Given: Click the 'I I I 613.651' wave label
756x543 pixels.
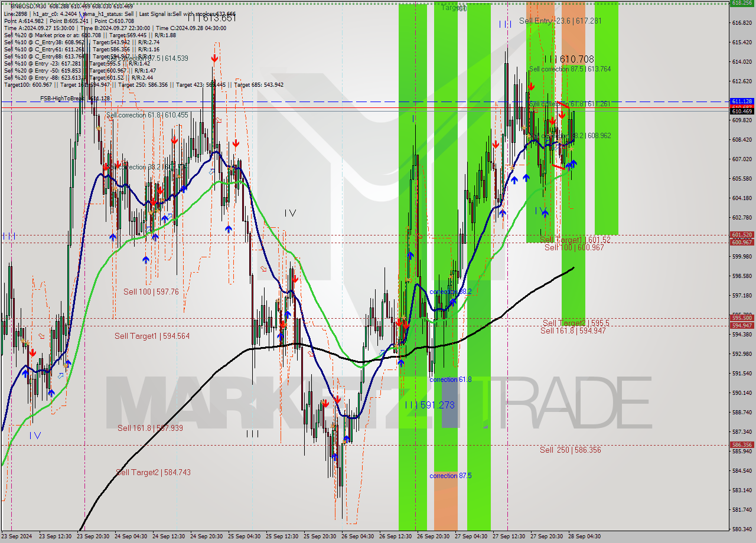Looking at the screenshot, I should click(x=211, y=18).
